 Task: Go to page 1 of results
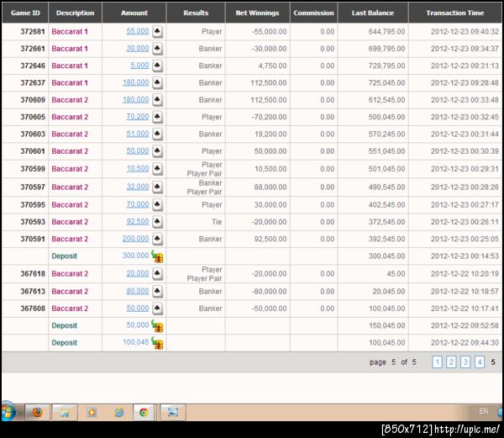[x=437, y=362]
